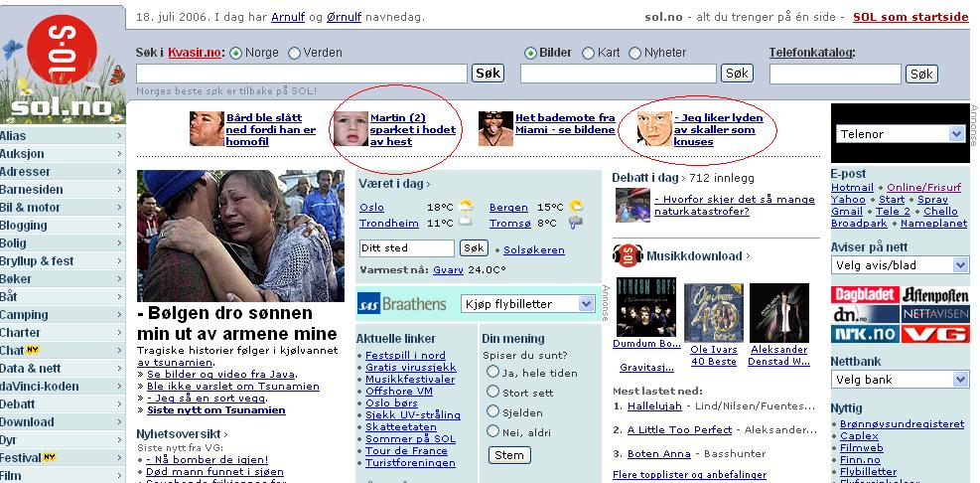The image size is (980, 483).
Task: Open the Chat sidebar menu item
Action: (x=63, y=351)
